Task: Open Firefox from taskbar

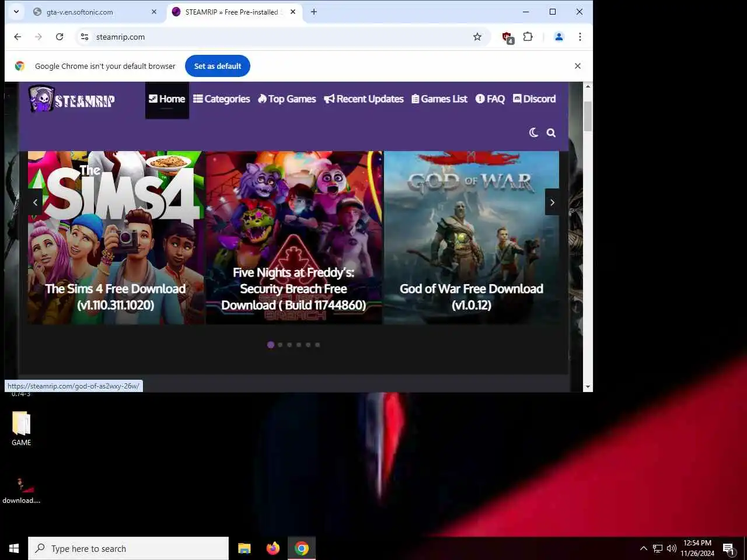Action: [x=273, y=548]
